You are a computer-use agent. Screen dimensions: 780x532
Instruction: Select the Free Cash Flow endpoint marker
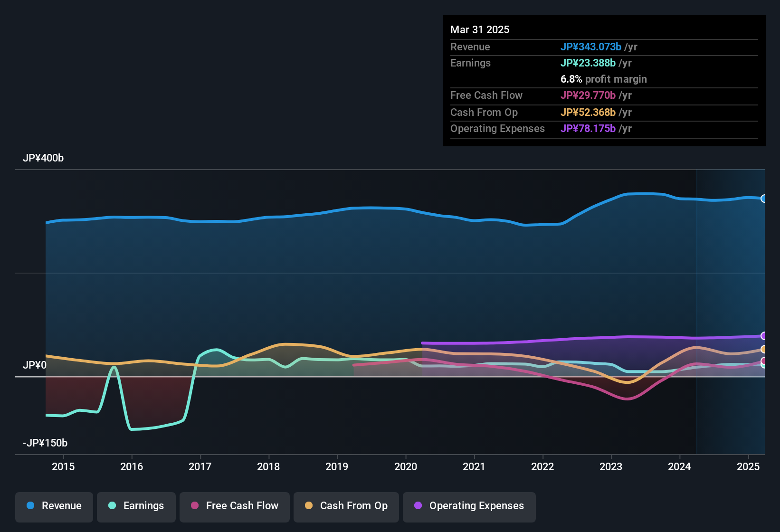(x=764, y=361)
